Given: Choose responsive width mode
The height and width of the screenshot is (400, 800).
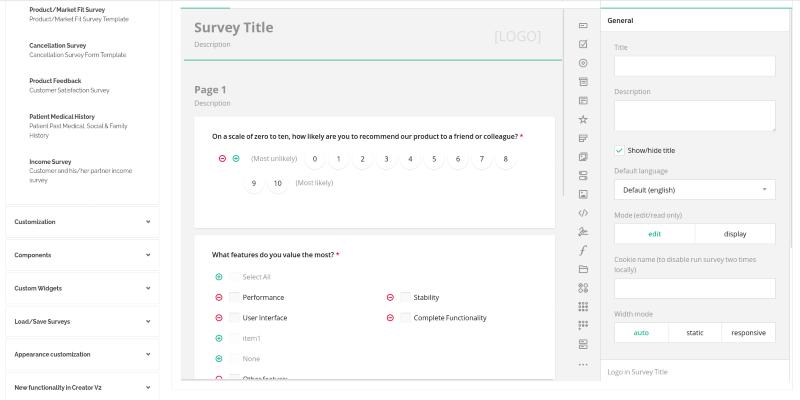Looking at the screenshot, I should point(748,332).
